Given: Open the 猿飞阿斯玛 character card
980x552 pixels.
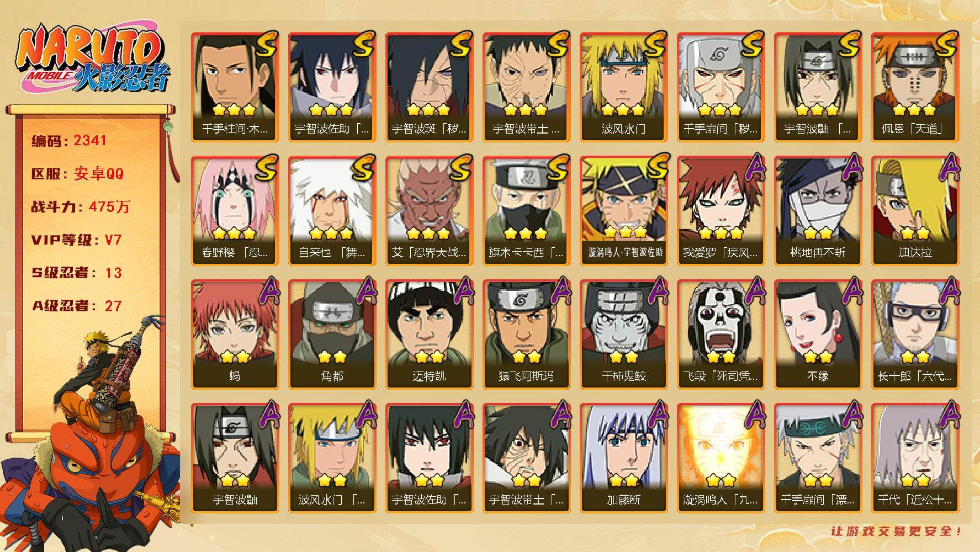Looking at the screenshot, I should pyautogui.click(x=526, y=334).
